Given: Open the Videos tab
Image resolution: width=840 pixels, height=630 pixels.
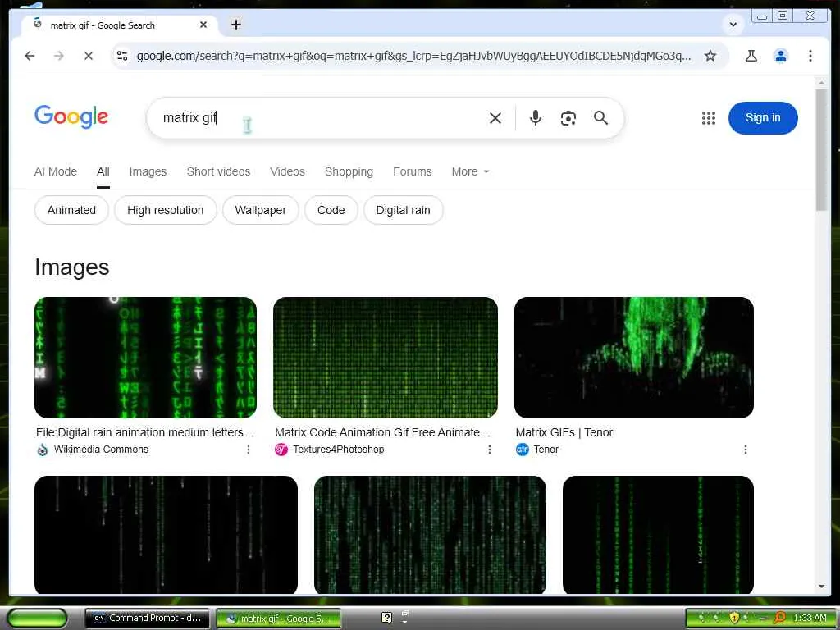Looking at the screenshot, I should 287,171.
